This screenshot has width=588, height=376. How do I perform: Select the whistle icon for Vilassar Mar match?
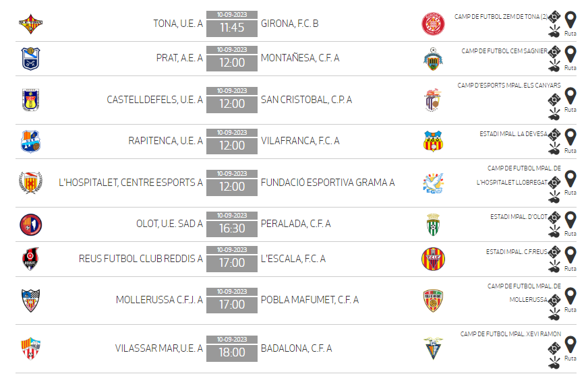[x=554, y=363]
